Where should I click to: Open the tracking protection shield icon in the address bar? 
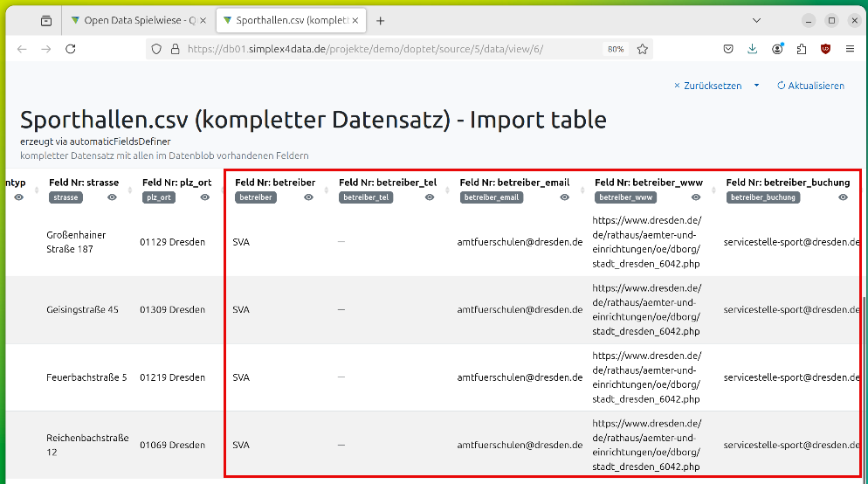(156, 49)
